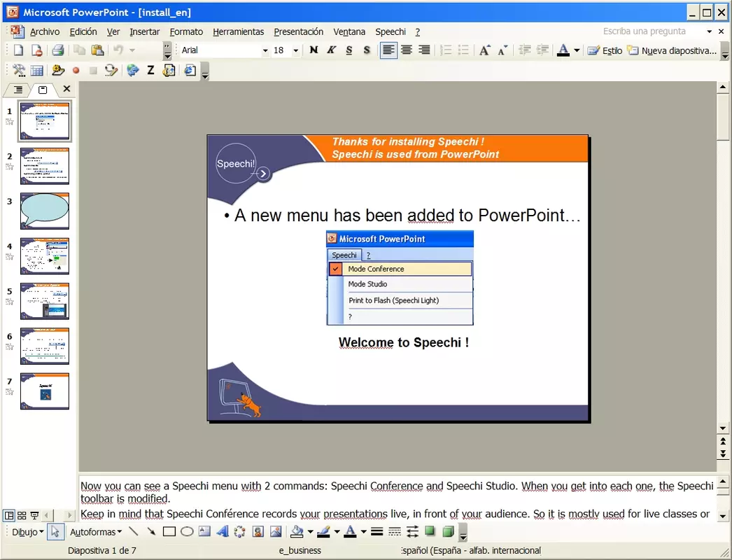732x560 pixels.
Task: Open the Autoformas shapes menu
Action: (96, 532)
